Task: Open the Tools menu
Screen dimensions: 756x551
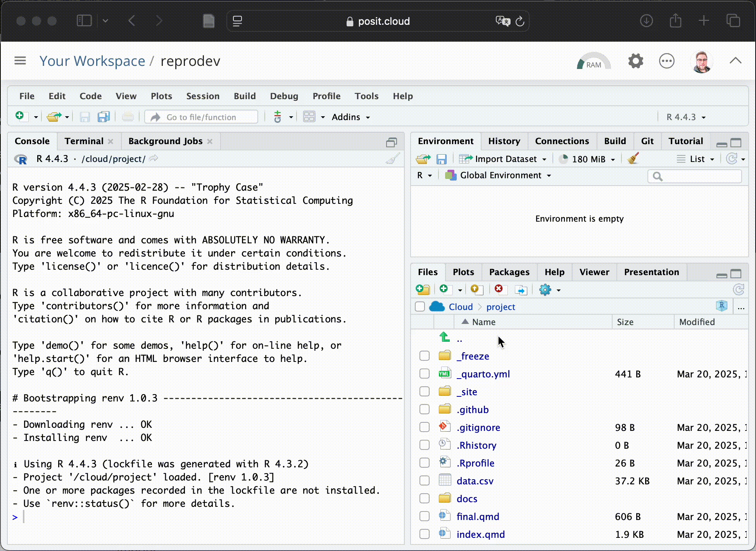Action: 366,96
